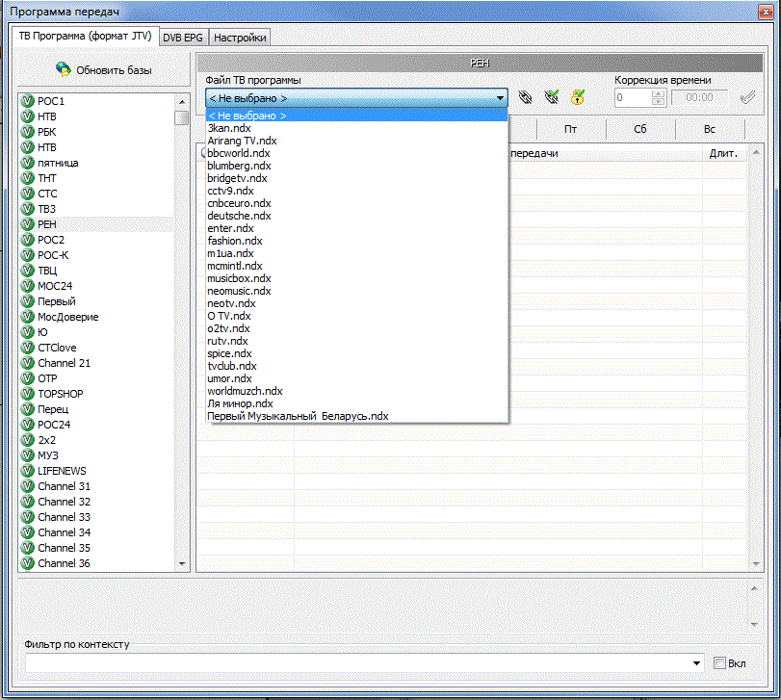Click the plain chain link icon

(x=525, y=97)
